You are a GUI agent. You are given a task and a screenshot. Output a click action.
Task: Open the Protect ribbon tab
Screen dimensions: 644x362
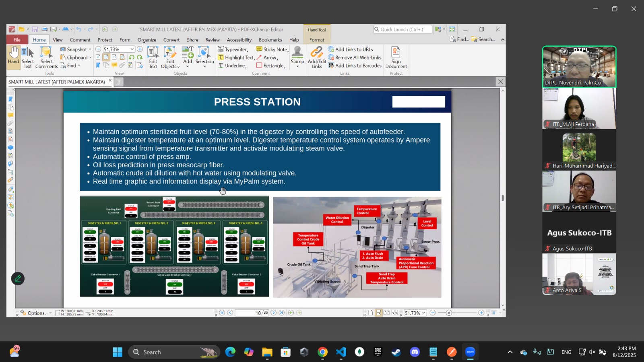click(x=105, y=40)
